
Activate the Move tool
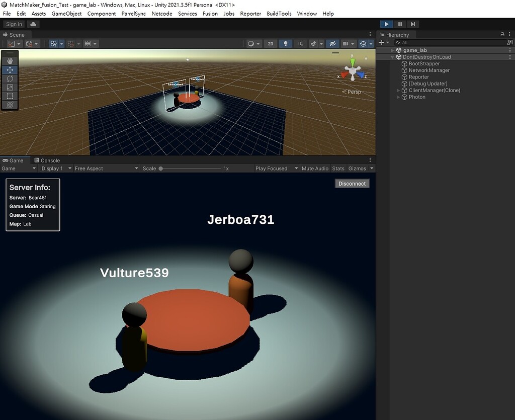coord(10,70)
